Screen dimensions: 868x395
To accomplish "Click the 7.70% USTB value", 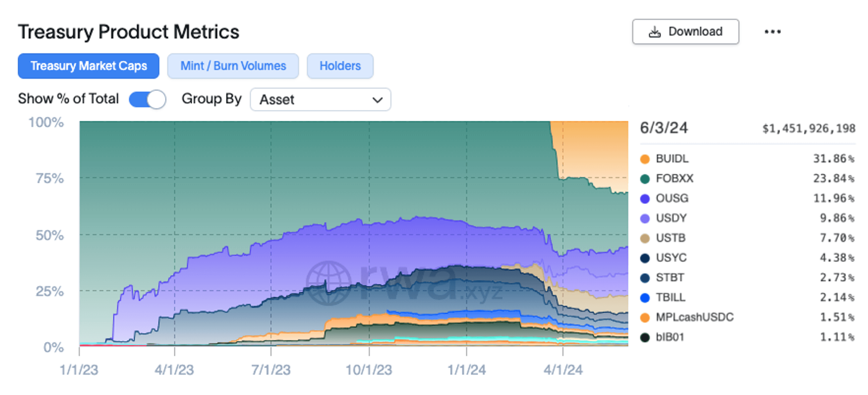I will pyautogui.click(x=836, y=238).
